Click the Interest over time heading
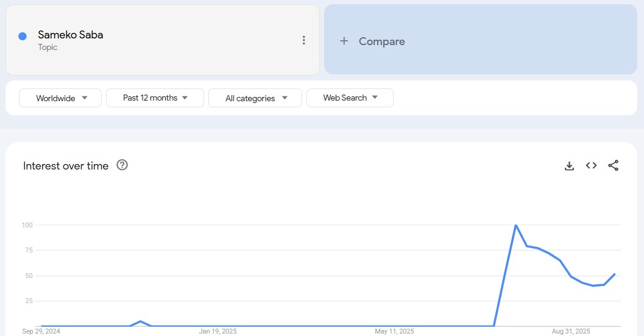The height and width of the screenshot is (336, 644). pos(66,166)
